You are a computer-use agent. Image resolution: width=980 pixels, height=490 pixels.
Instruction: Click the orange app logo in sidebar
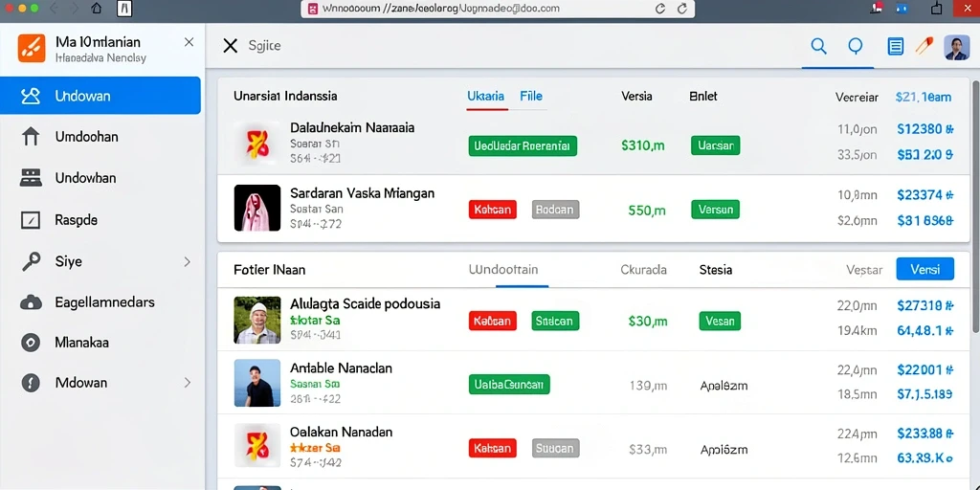tap(32, 48)
